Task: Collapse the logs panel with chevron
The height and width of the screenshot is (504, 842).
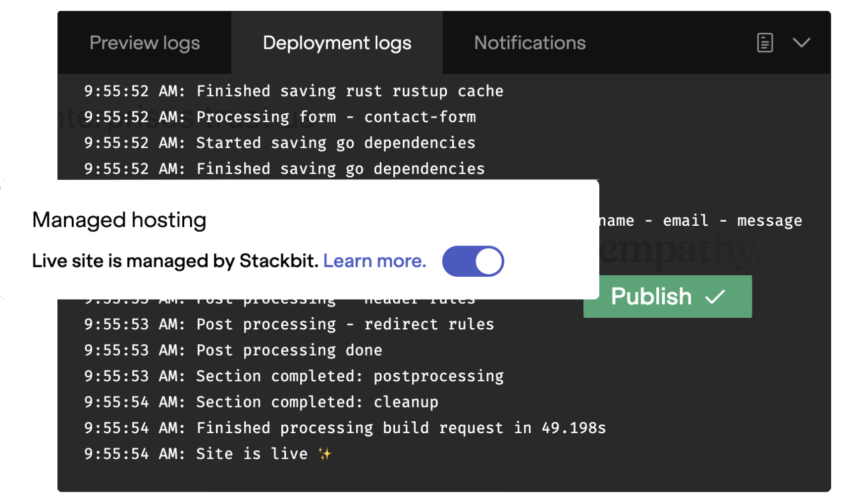Action: (801, 43)
